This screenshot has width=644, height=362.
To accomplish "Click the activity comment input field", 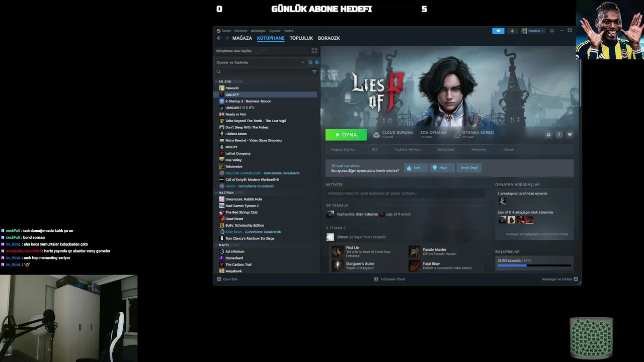I will (x=405, y=193).
